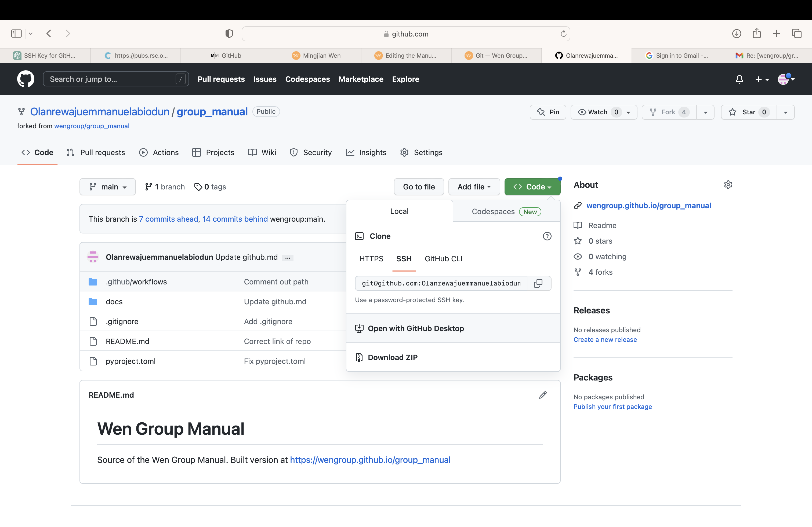Click the edit pencil icon on README.md
Image resolution: width=812 pixels, height=527 pixels.
543,394
